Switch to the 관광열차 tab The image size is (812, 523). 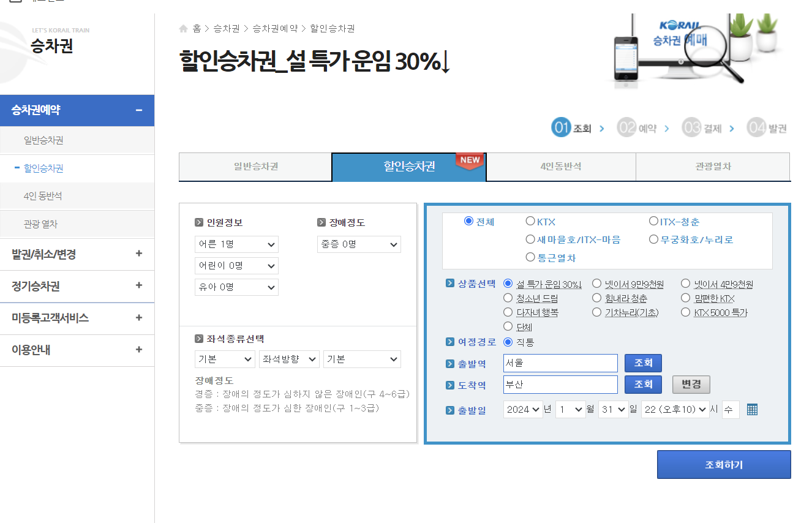713,166
